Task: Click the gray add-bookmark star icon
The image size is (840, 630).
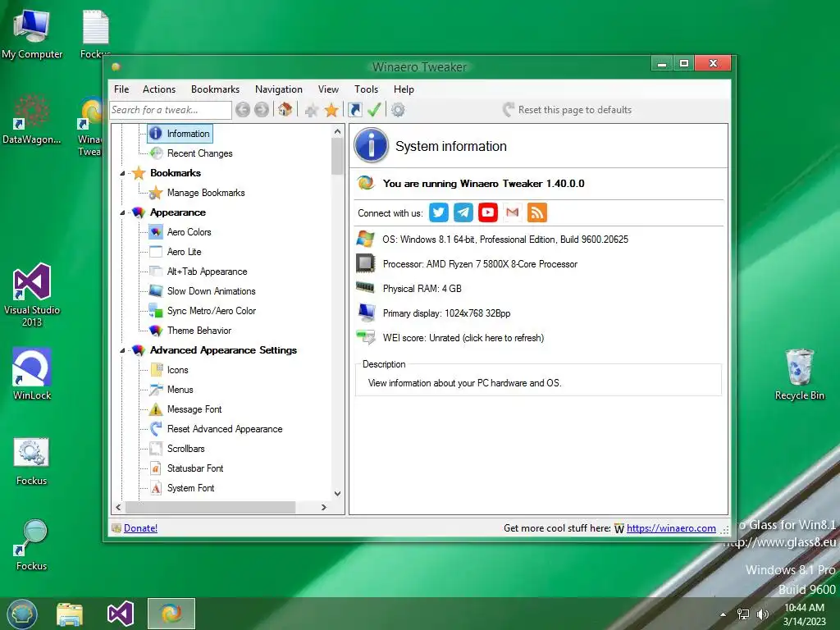Action: (312, 110)
